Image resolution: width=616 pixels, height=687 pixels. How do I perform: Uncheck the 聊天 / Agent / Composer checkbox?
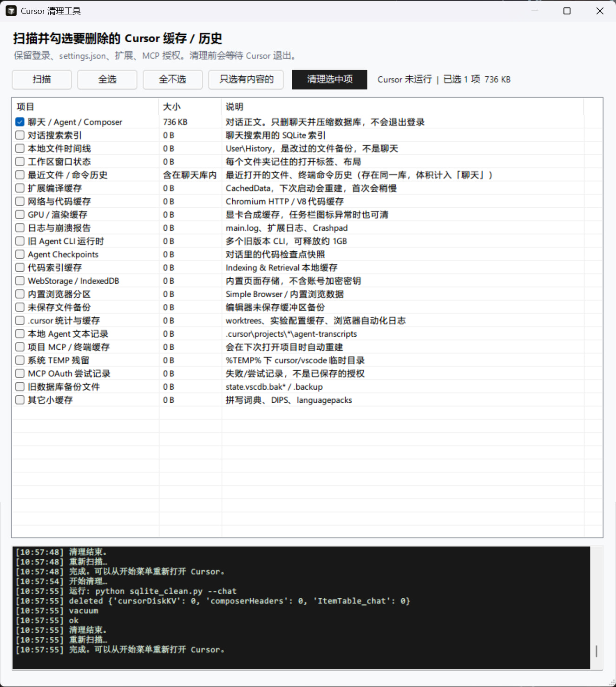[x=20, y=122]
